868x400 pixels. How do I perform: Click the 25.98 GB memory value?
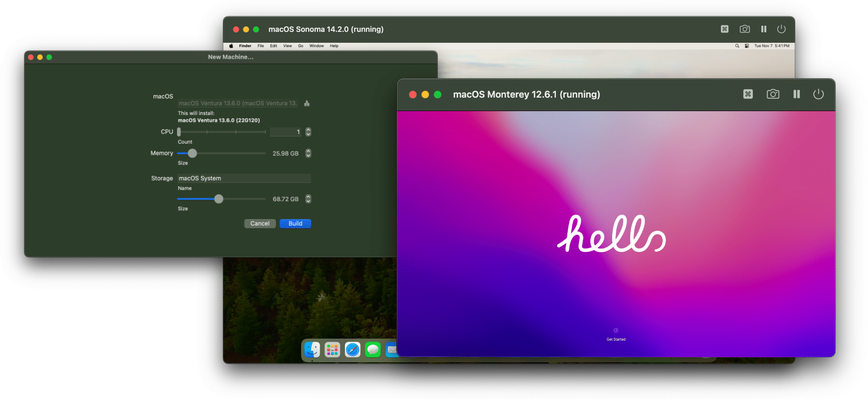(x=286, y=153)
